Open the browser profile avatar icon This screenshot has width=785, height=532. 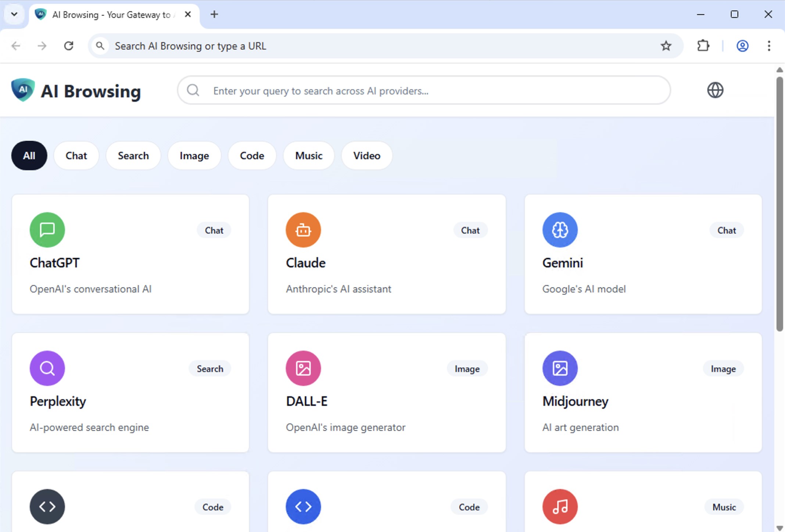[x=742, y=46]
